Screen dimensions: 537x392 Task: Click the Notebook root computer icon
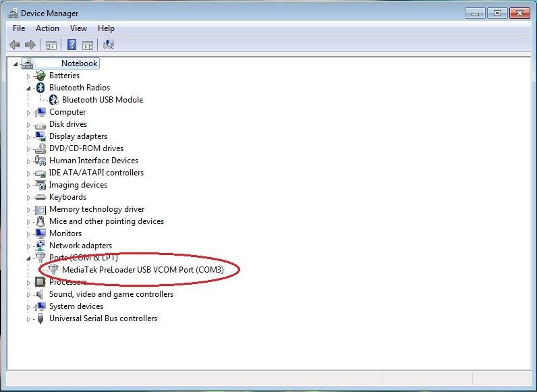tap(27, 63)
